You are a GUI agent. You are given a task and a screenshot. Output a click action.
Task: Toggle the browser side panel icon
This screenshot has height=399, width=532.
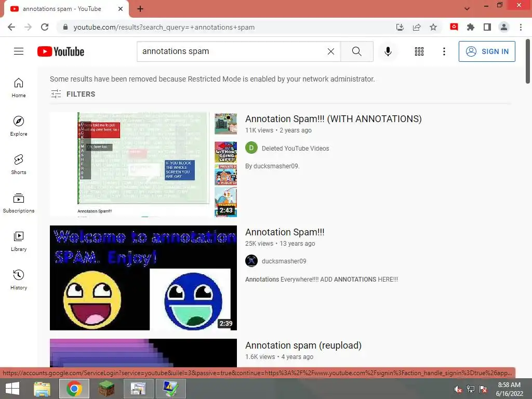(487, 27)
